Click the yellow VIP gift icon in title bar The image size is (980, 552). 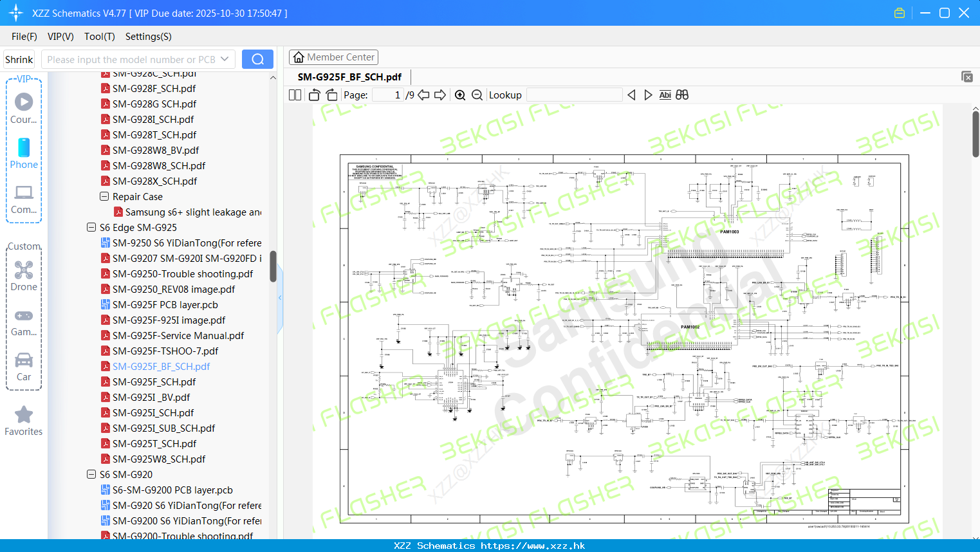coord(900,13)
